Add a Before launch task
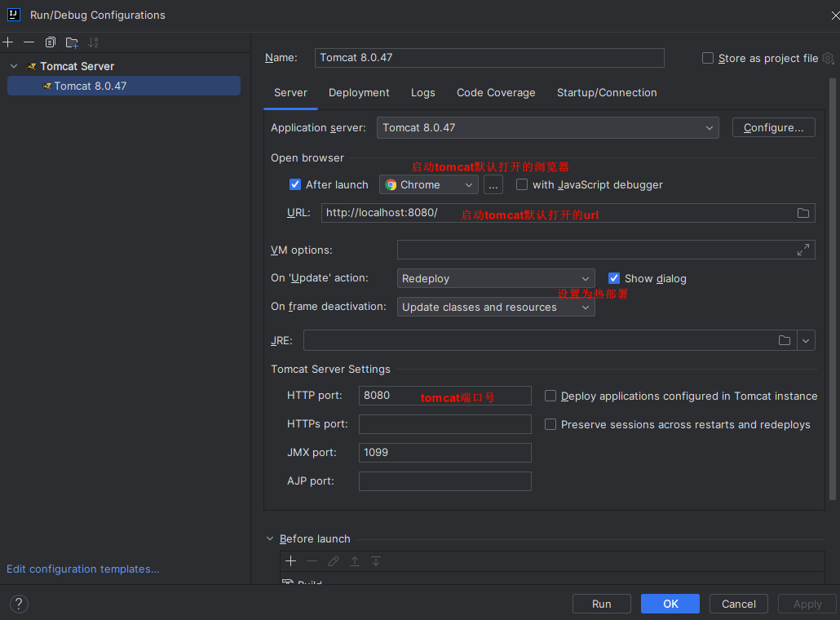Viewport: 840px width, 620px height. click(x=291, y=561)
